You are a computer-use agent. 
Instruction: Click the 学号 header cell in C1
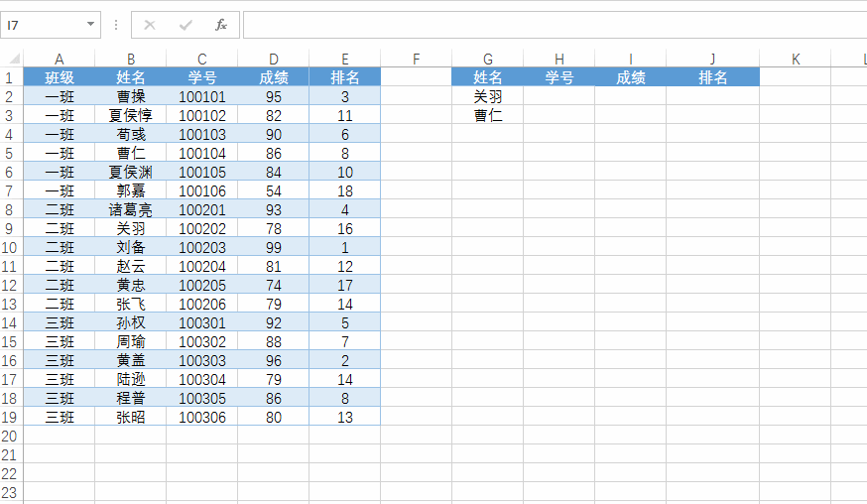pos(201,77)
